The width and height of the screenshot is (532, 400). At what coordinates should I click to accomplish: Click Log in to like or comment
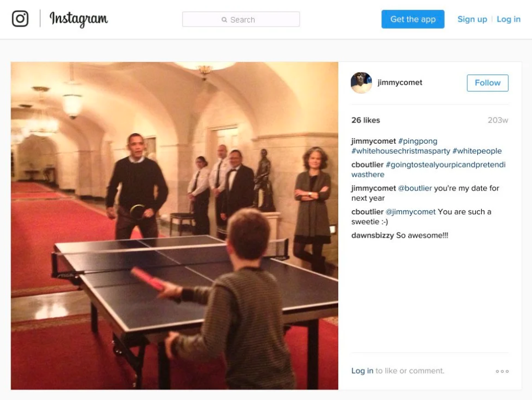pos(362,371)
